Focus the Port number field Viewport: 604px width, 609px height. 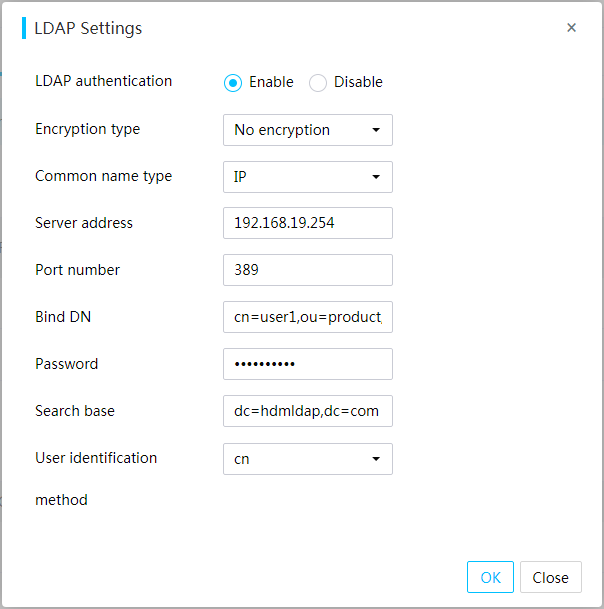click(x=308, y=270)
